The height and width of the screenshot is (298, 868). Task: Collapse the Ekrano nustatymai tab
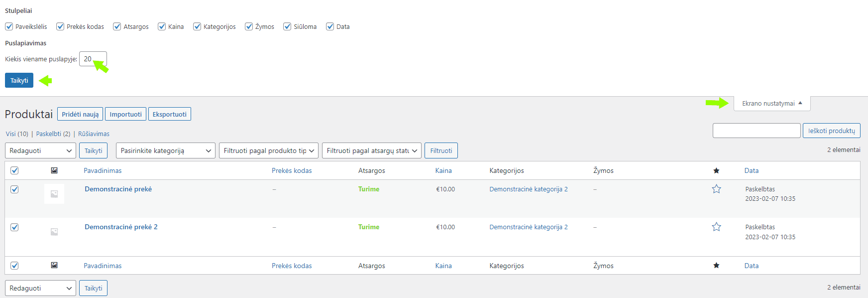click(x=771, y=104)
